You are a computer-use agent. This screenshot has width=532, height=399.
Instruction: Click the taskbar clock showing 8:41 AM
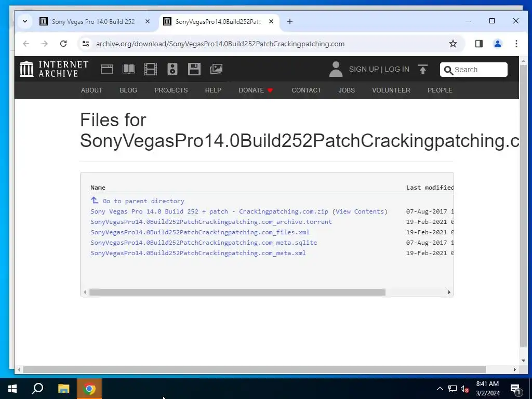[487, 389]
